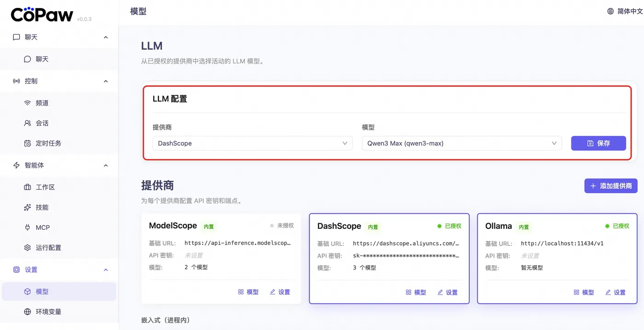Viewport: 644px width, 330px height.
Task: Click 添加提供商 button
Action: (x=611, y=186)
